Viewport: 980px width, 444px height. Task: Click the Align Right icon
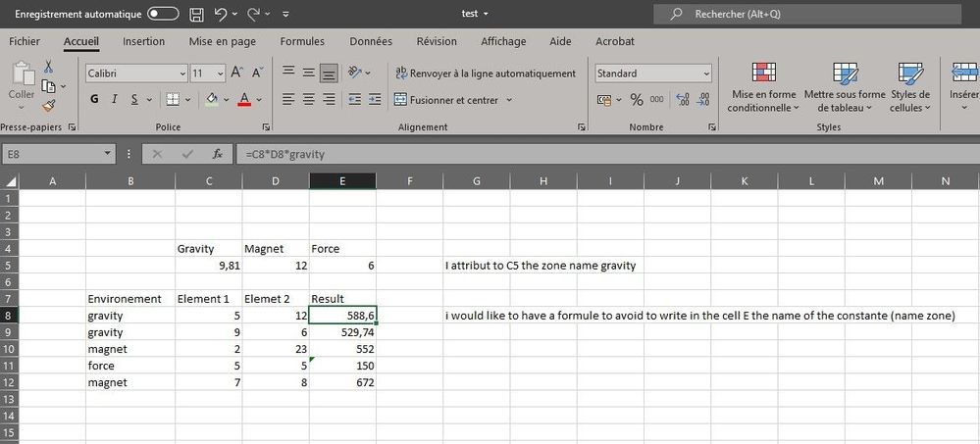[329, 99]
